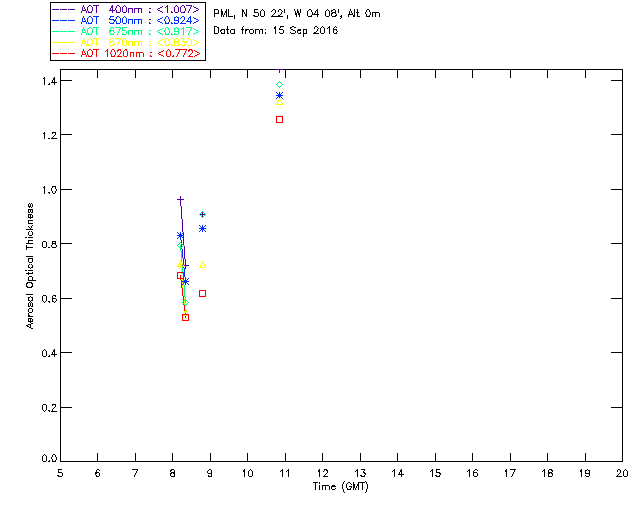The image size is (640, 512).
Task: Click the yellow triangle marker at time 8.8
Action: coord(202,265)
